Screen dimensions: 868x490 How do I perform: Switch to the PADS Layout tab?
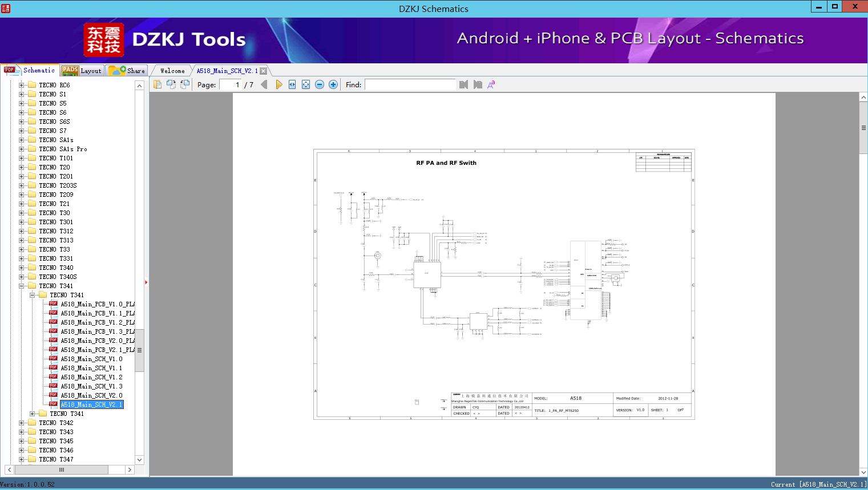[x=82, y=71]
